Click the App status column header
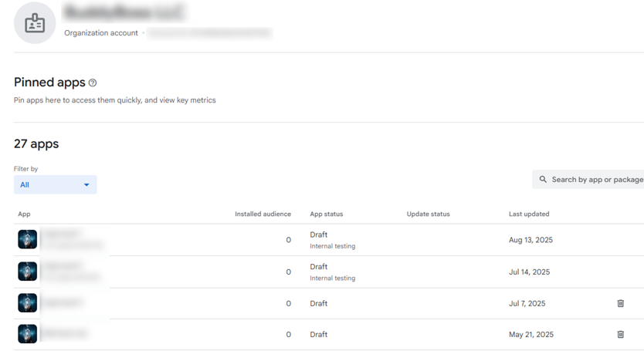Image resolution: width=644 pixels, height=351 pixels. (326, 214)
